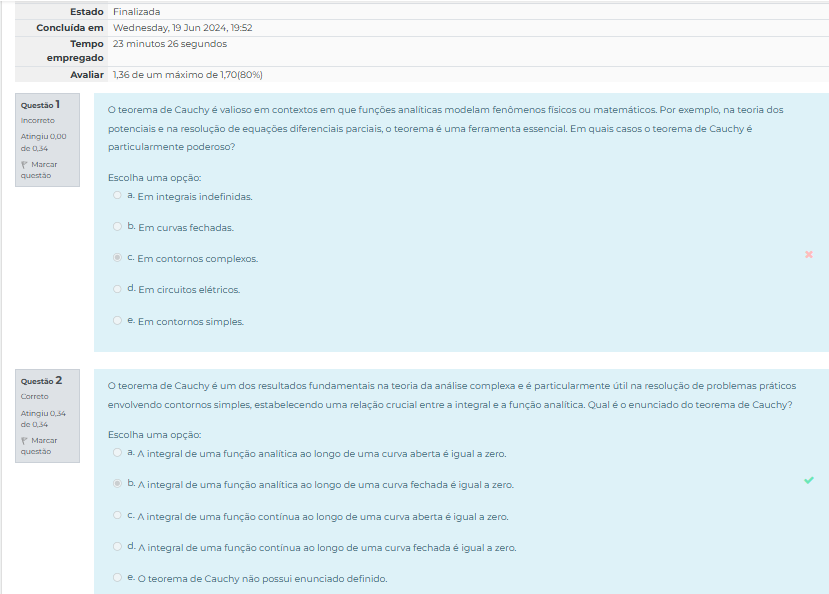Click the 'Estado' row label

(87, 12)
